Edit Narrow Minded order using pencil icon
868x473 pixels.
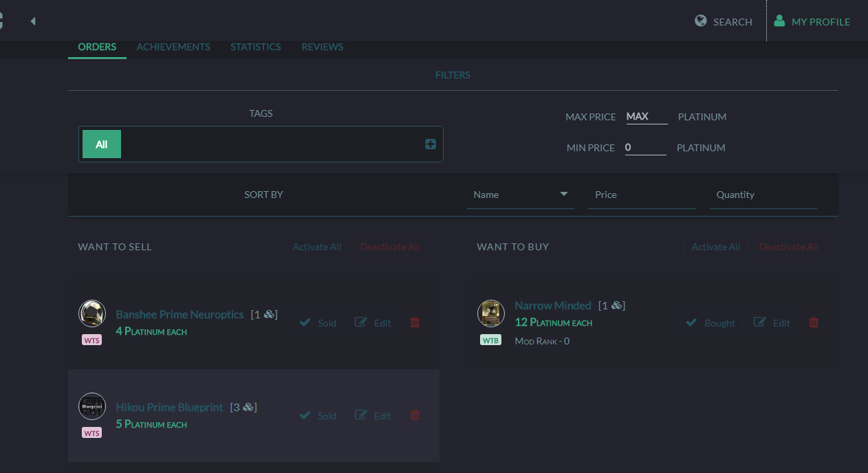tap(771, 322)
